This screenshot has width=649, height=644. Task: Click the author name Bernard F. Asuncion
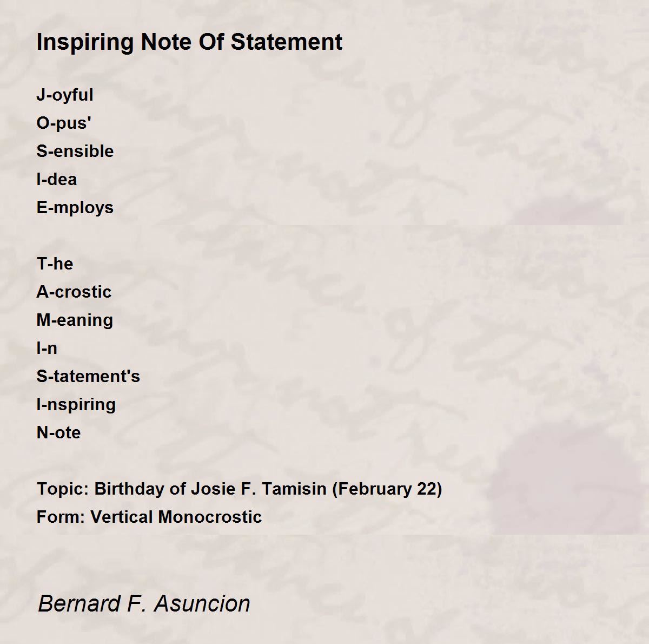[144, 603]
